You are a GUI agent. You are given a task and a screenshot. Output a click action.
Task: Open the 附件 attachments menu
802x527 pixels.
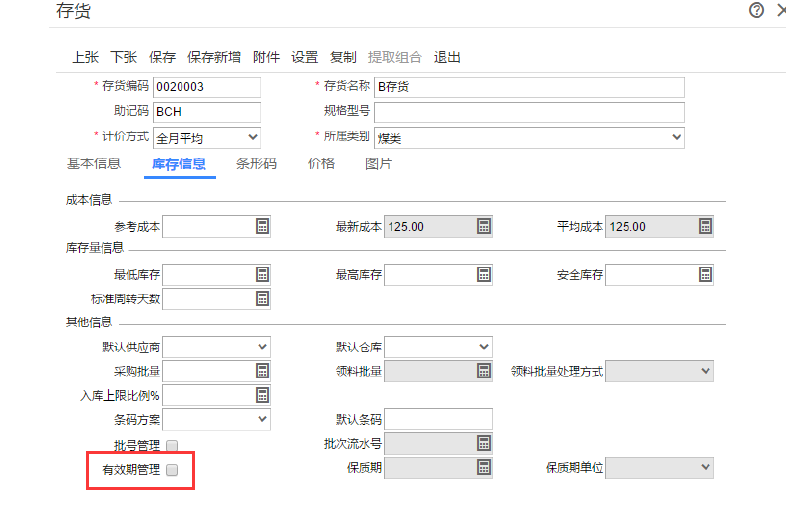coord(266,57)
